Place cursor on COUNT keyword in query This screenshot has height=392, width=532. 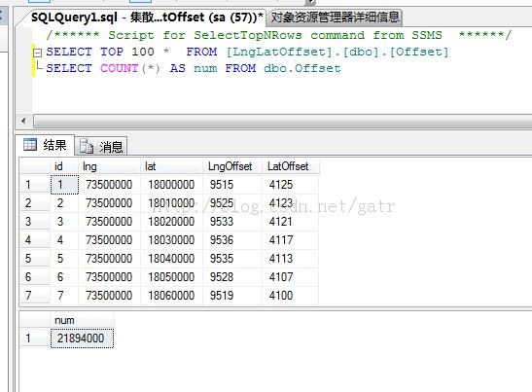119,68
